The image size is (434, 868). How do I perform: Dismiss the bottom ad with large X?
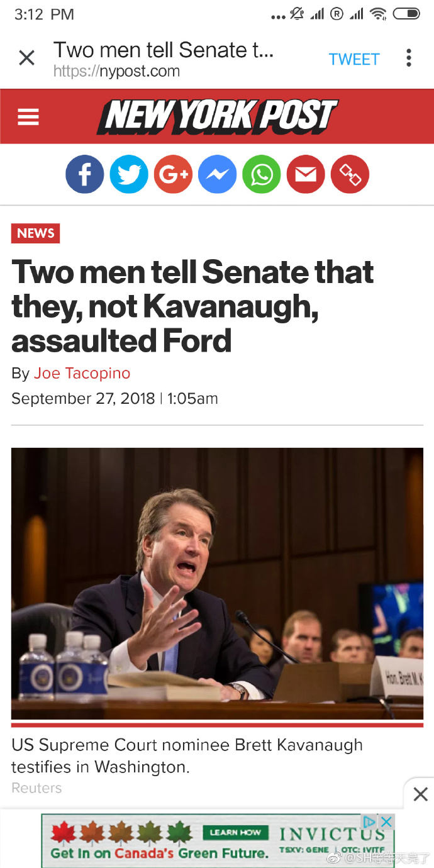pos(420,794)
